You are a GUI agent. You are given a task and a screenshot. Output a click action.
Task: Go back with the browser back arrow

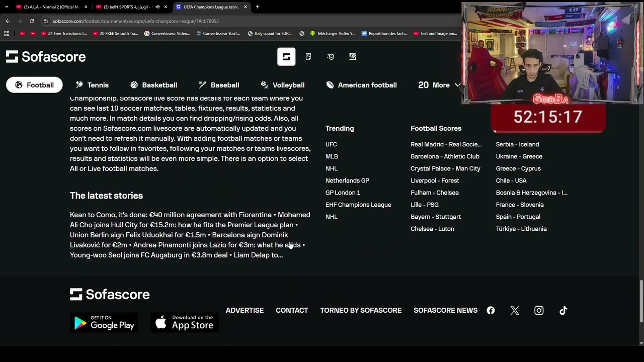pos(8,21)
